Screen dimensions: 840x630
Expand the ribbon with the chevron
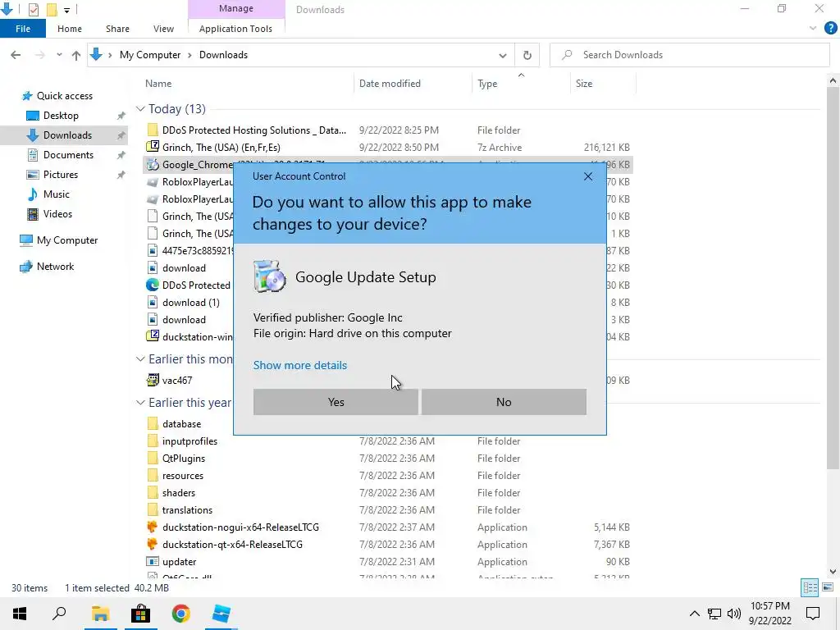point(813,29)
